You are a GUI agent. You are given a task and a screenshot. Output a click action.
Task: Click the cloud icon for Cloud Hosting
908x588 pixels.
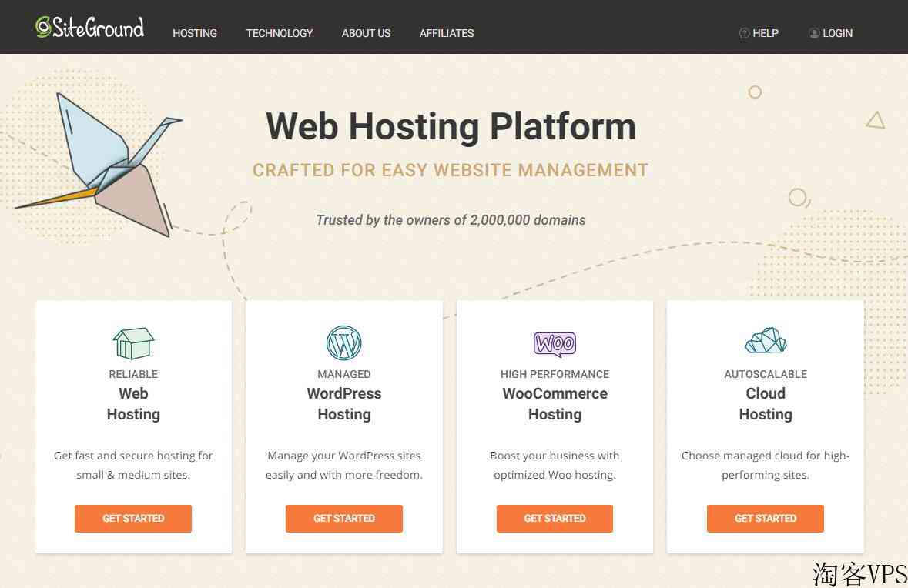(766, 340)
